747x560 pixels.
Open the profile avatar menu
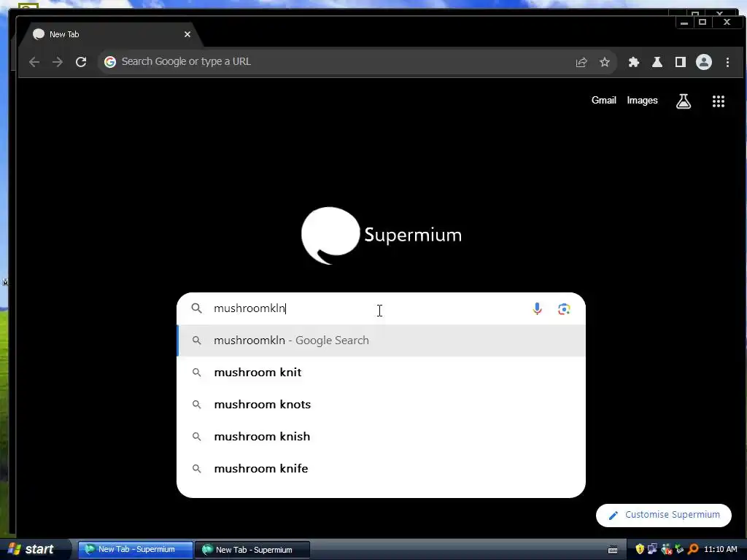click(704, 62)
